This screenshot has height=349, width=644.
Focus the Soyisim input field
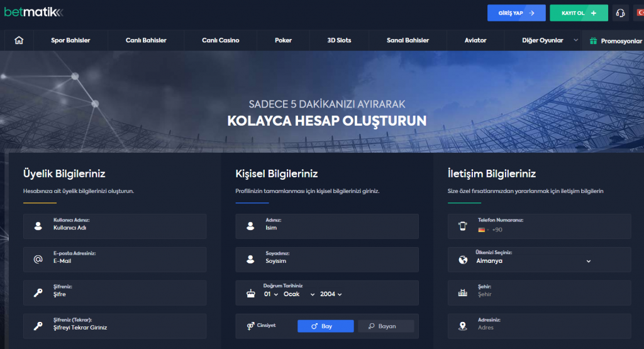pos(327,260)
